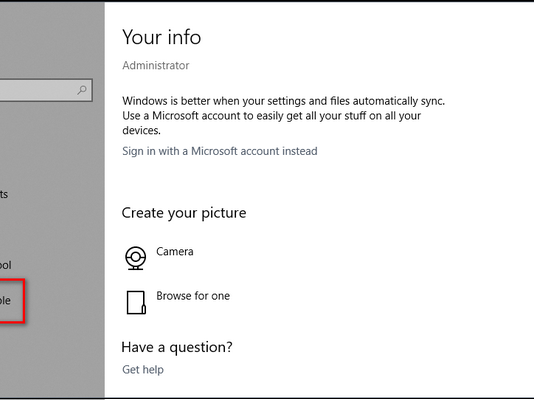This screenshot has width=534, height=400.
Task: Open the Get help link
Action: tap(143, 370)
